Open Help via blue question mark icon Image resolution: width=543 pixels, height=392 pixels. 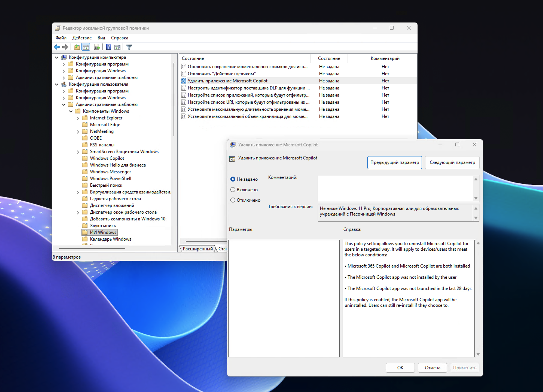(x=108, y=47)
